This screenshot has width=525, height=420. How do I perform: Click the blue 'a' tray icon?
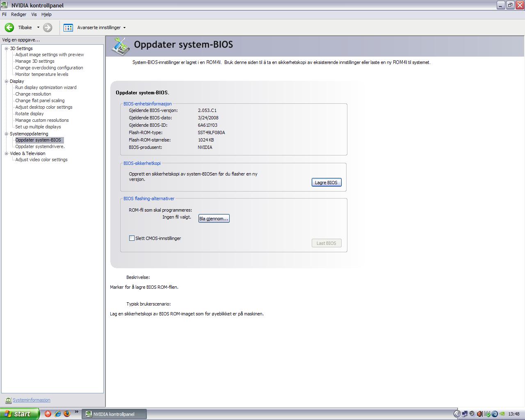[x=495, y=414]
